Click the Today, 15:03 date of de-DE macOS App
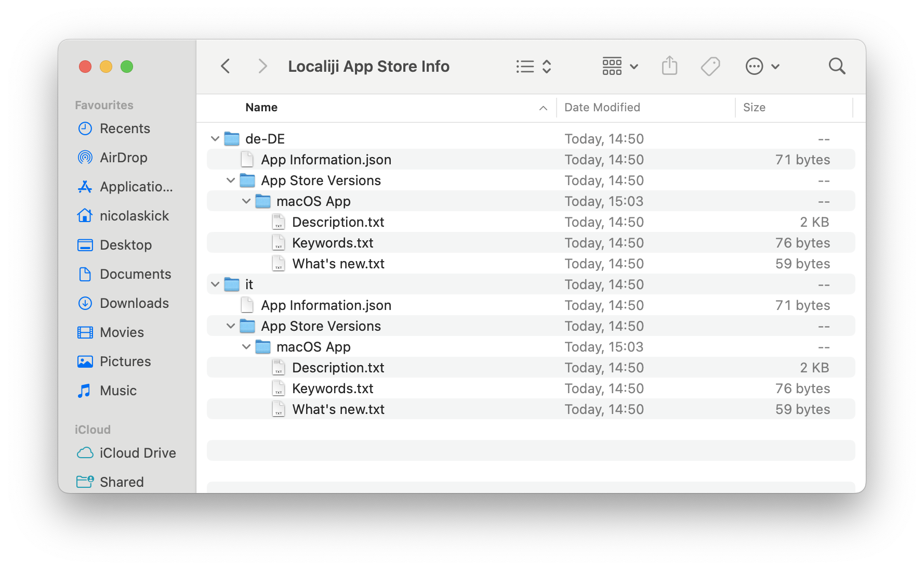Viewport: 924px width, 570px height. [x=604, y=201]
